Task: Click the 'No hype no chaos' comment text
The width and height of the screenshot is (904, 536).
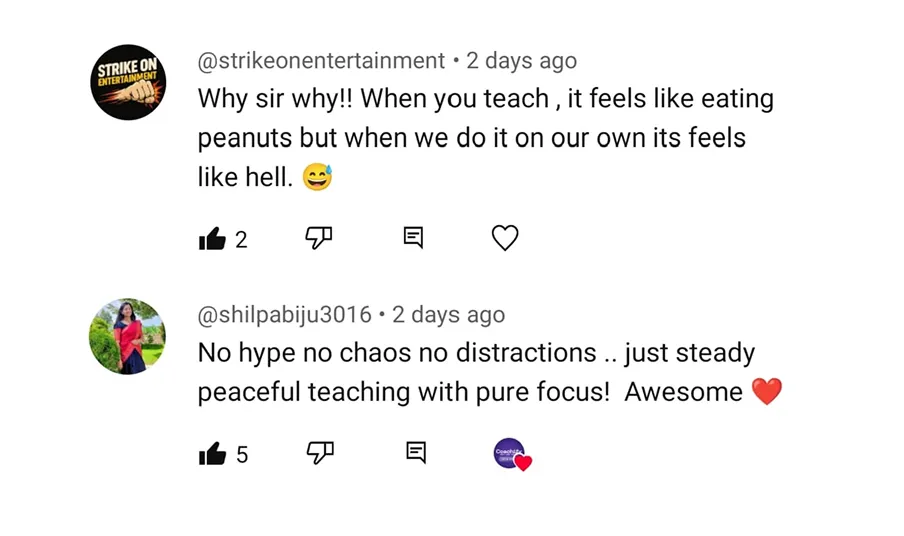Action: 476,372
